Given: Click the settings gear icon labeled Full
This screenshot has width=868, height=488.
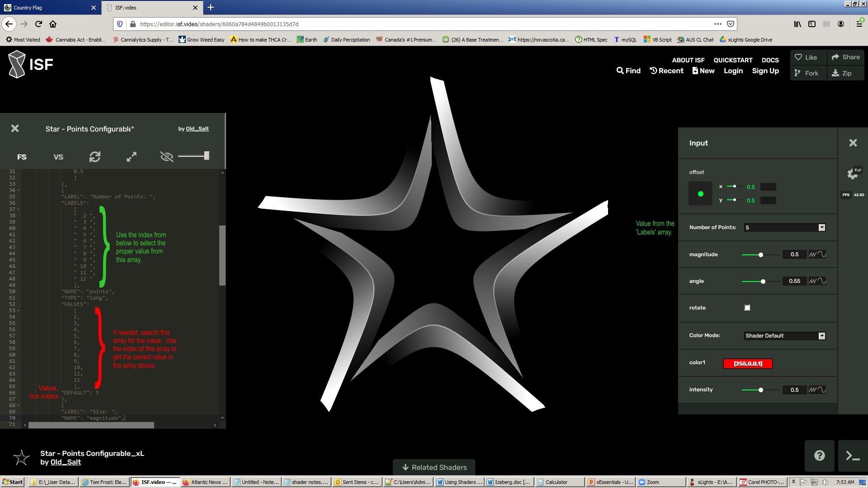Looking at the screenshot, I should point(852,174).
